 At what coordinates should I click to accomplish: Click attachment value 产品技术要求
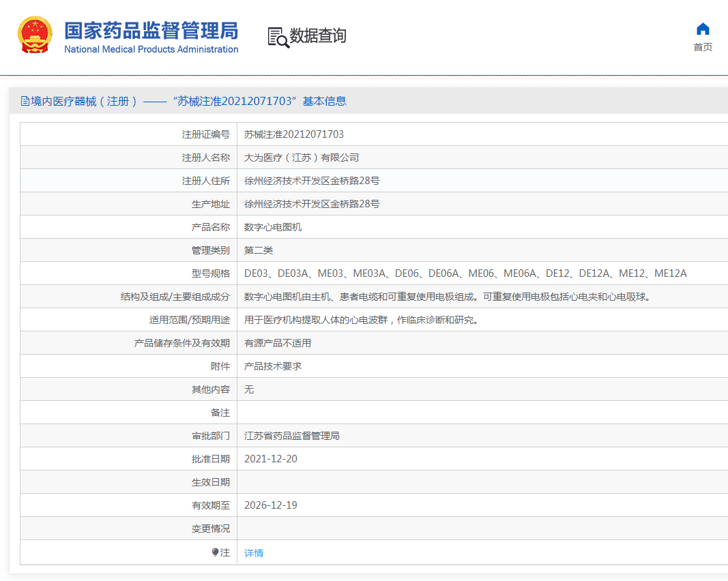click(x=273, y=367)
